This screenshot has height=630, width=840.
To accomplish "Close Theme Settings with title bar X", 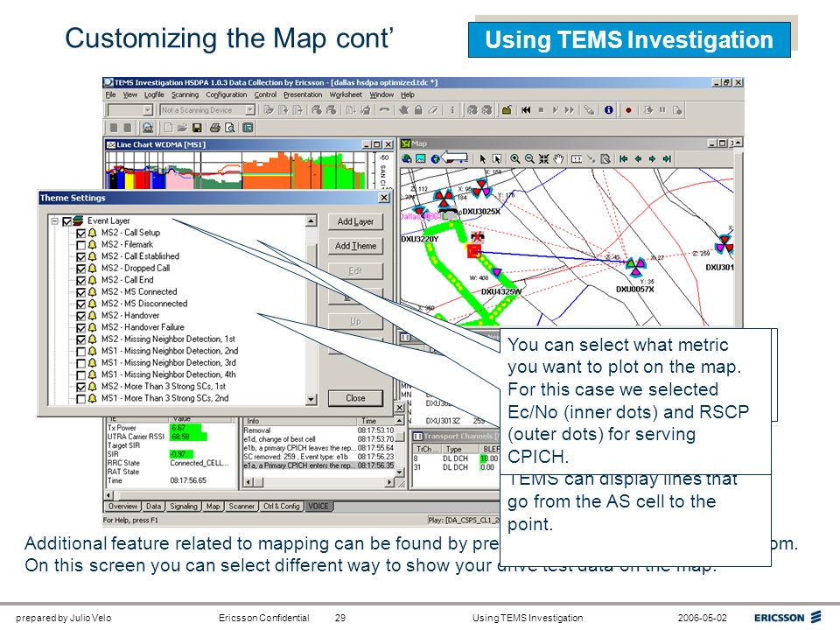I will click(x=383, y=198).
